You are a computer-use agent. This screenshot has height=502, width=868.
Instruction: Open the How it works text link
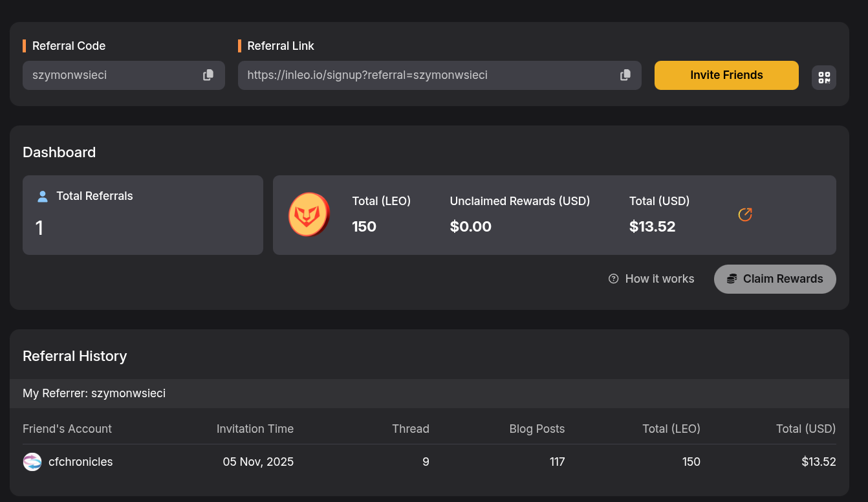tap(659, 279)
